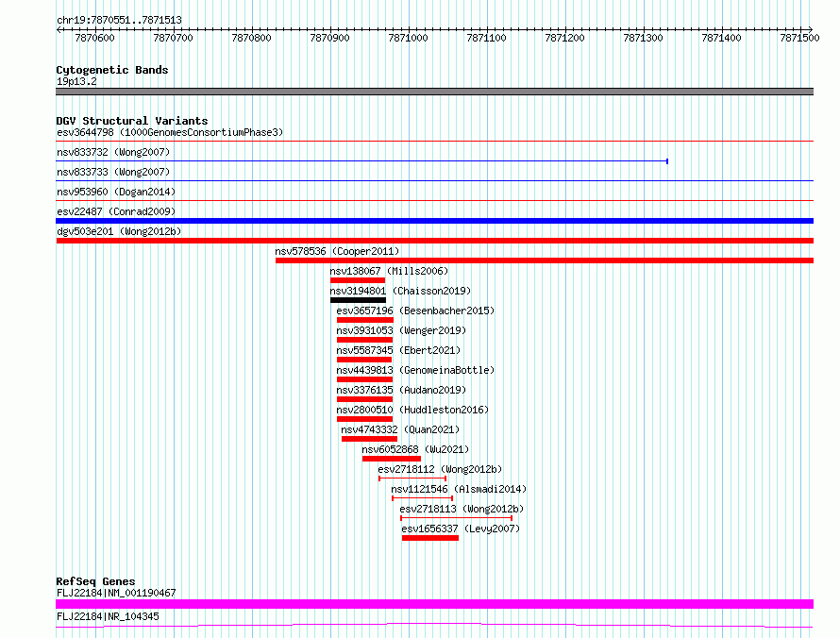
Task: Select the 19p13.2 band label
Action: 76,81
